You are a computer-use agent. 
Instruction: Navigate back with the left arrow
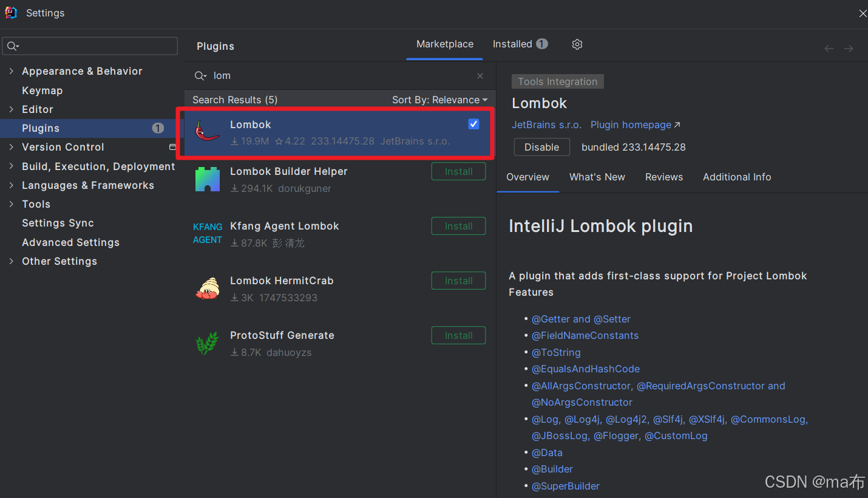[829, 49]
